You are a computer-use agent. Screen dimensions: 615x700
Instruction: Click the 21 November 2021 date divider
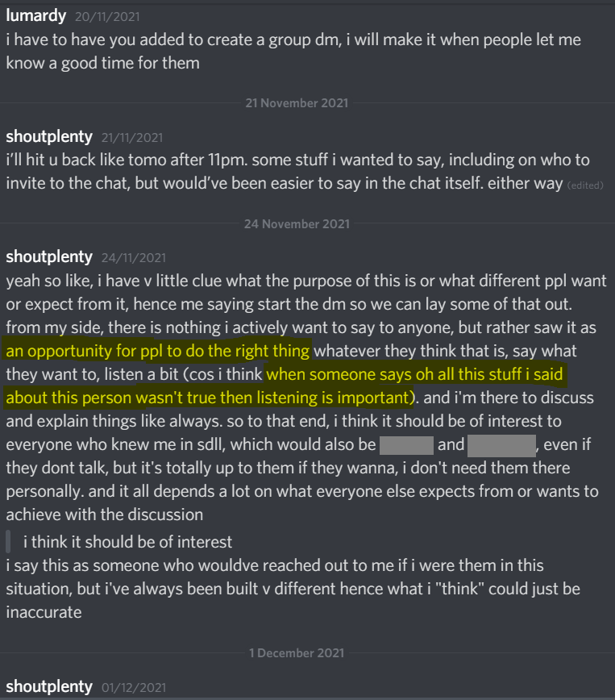click(297, 103)
